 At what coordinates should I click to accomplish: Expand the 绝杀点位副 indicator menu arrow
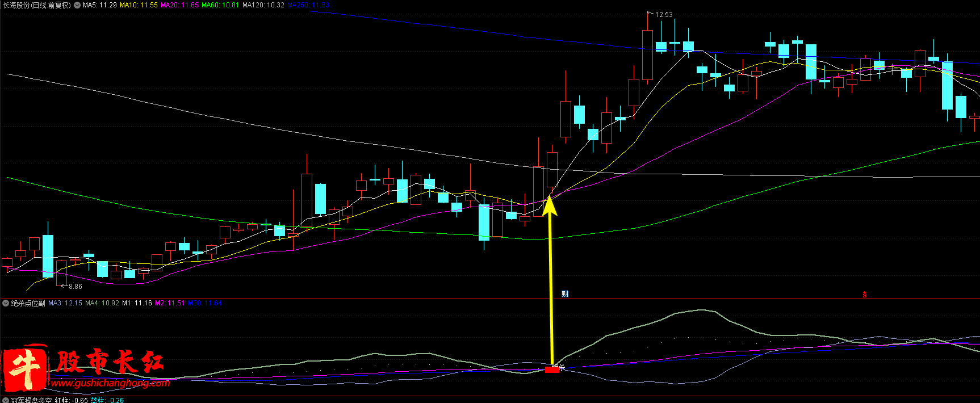pos(6,303)
